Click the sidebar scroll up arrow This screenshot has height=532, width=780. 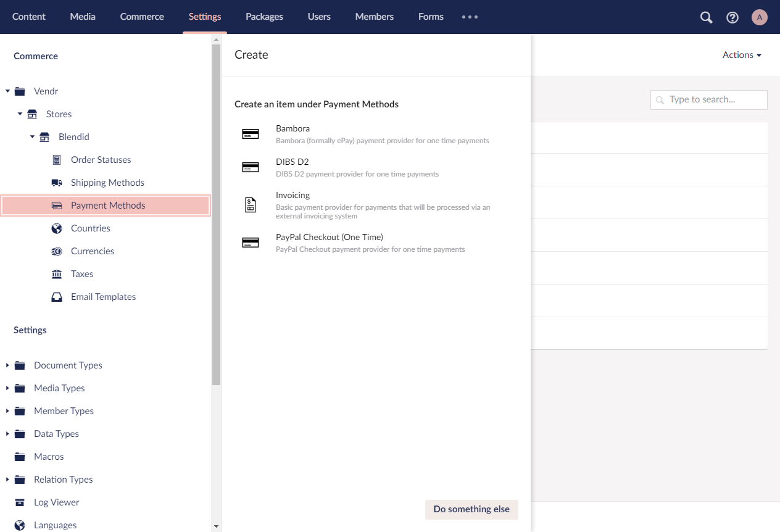coord(216,39)
